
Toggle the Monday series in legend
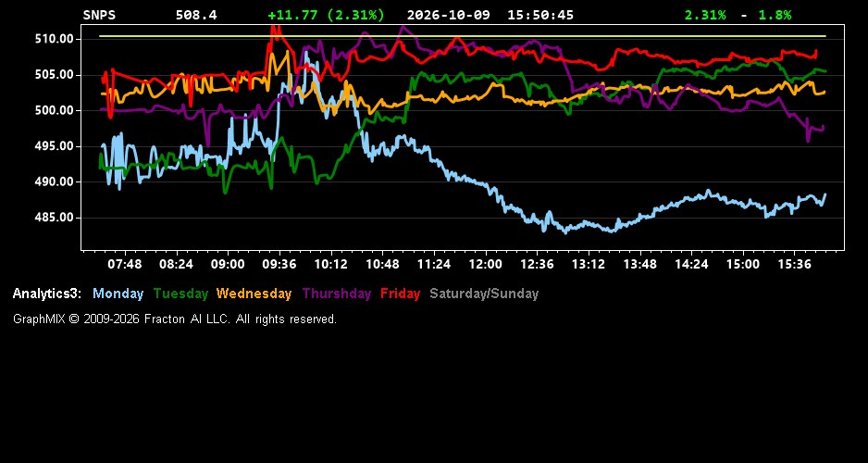[118, 294]
